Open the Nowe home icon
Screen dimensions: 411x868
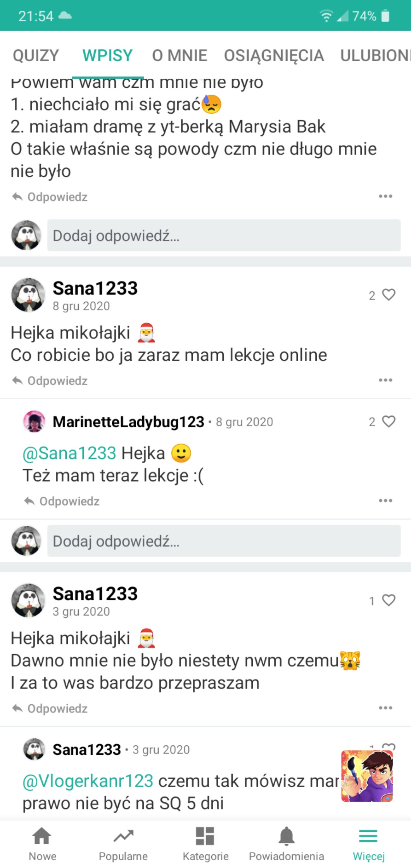click(x=42, y=837)
